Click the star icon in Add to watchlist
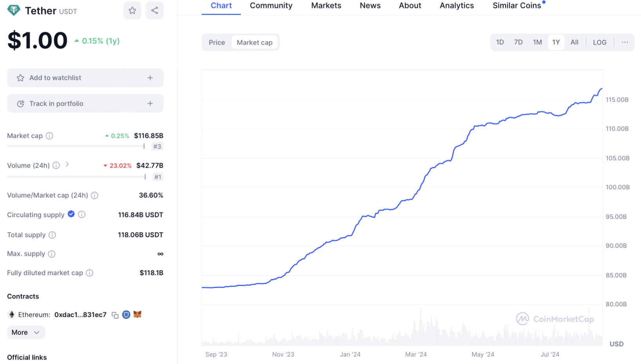This screenshot has height=364, width=641. click(x=20, y=78)
